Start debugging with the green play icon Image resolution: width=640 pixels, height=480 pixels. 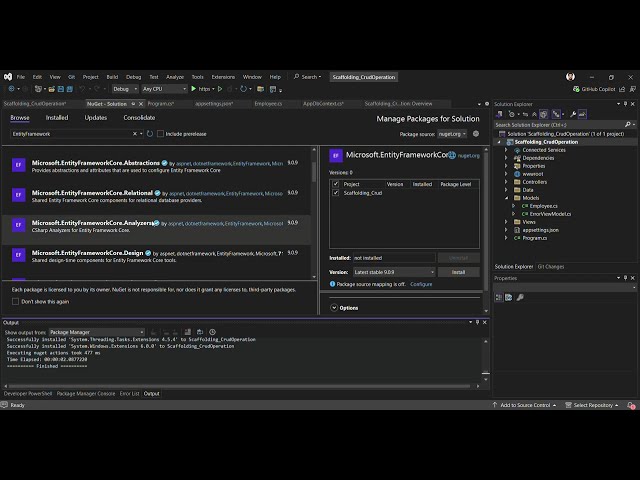[193, 89]
